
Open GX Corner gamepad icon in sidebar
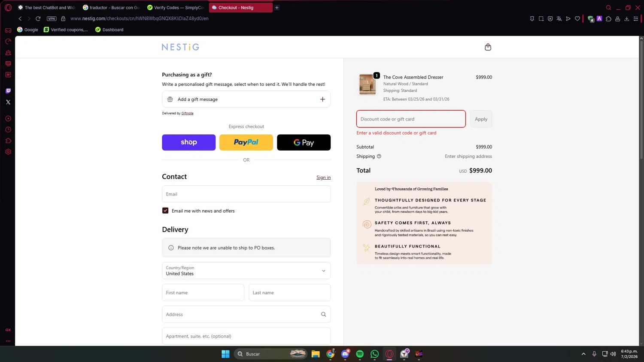point(8,30)
